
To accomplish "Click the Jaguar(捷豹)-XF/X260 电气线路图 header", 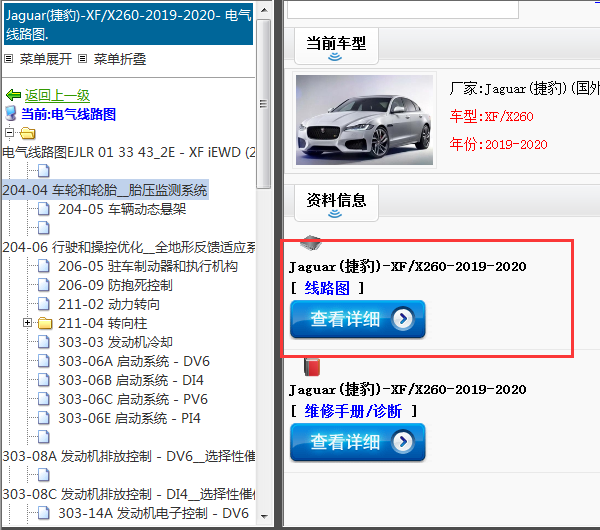I will coord(129,24).
